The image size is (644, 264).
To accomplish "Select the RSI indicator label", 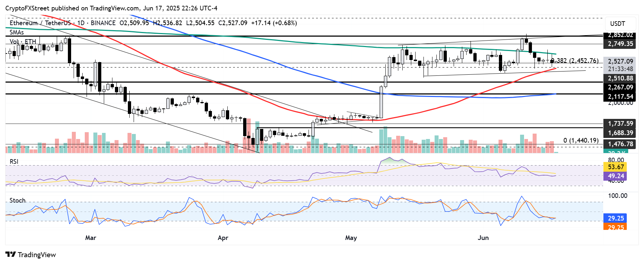I will coord(14,162).
